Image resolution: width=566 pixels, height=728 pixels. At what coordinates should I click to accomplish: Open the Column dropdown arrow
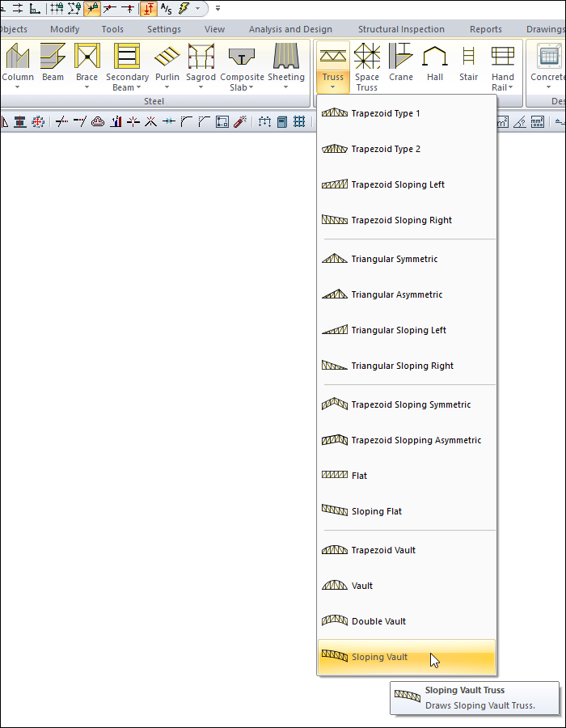pyautogui.click(x=18, y=87)
